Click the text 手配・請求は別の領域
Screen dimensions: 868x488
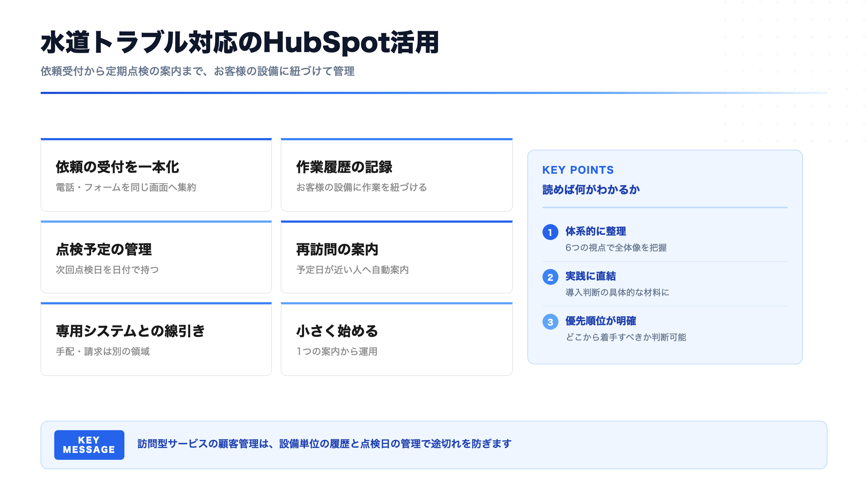pyautogui.click(x=103, y=351)
